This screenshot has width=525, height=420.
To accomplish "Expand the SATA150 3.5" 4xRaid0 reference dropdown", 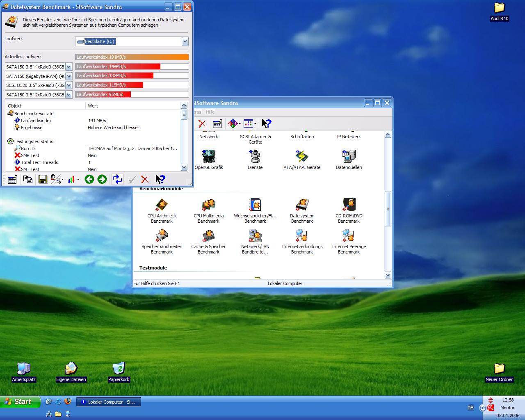I will (x=68, y=67).
